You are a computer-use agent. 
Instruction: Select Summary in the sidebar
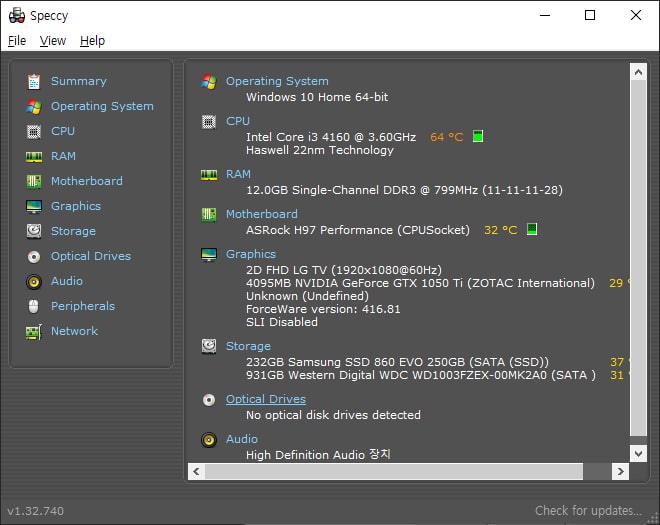click(x=79, y=81)
